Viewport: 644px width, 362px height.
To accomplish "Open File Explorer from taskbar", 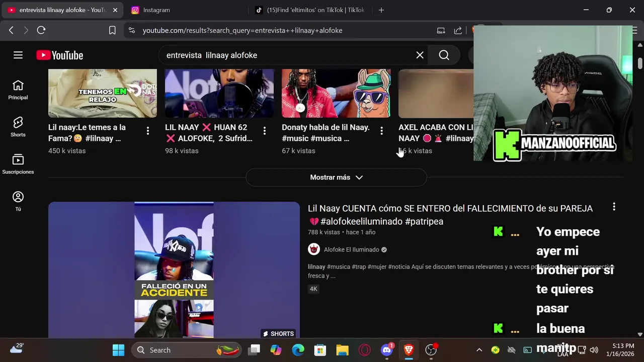I will click(342, 350).
